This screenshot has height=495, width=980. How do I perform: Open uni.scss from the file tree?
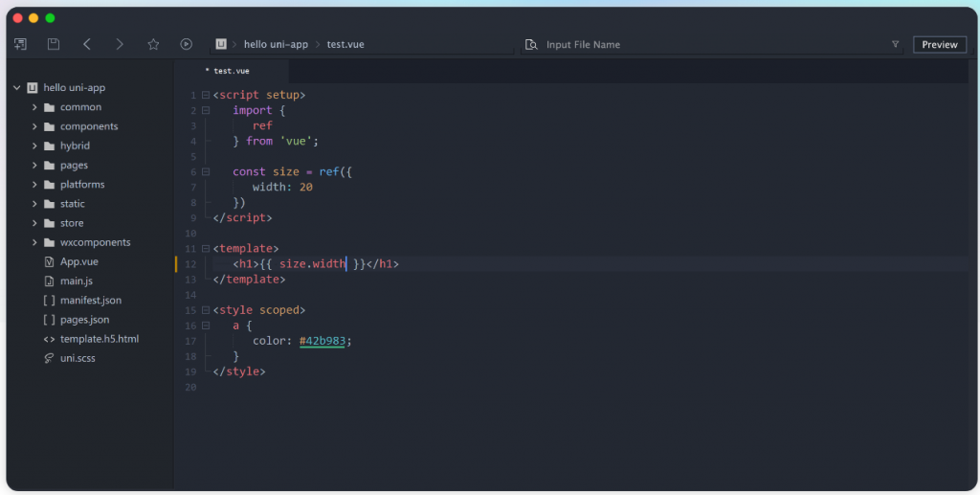[78, 358]
